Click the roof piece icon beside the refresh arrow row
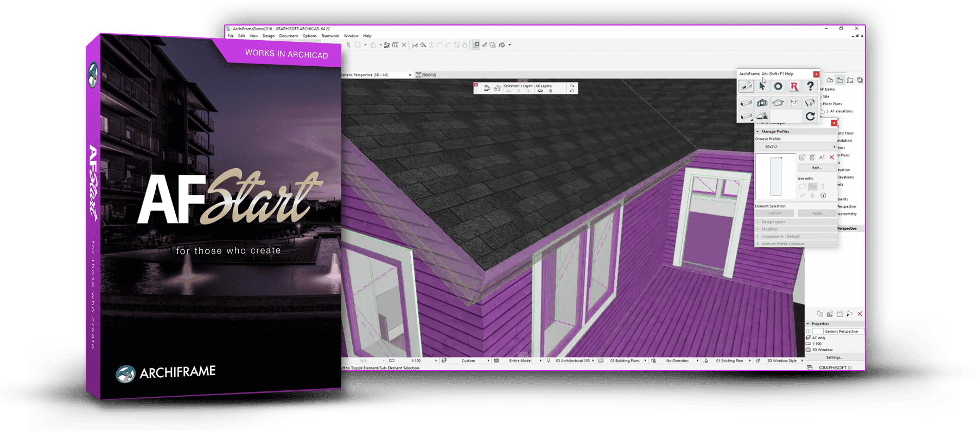Screen dimensions: 980x431 762,116
